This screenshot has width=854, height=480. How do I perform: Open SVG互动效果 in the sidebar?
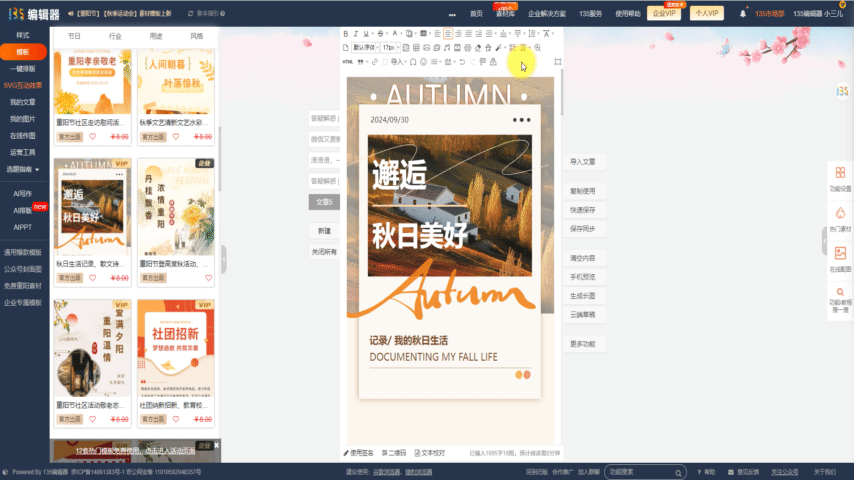pyautogui.click(x=23, y=86)
